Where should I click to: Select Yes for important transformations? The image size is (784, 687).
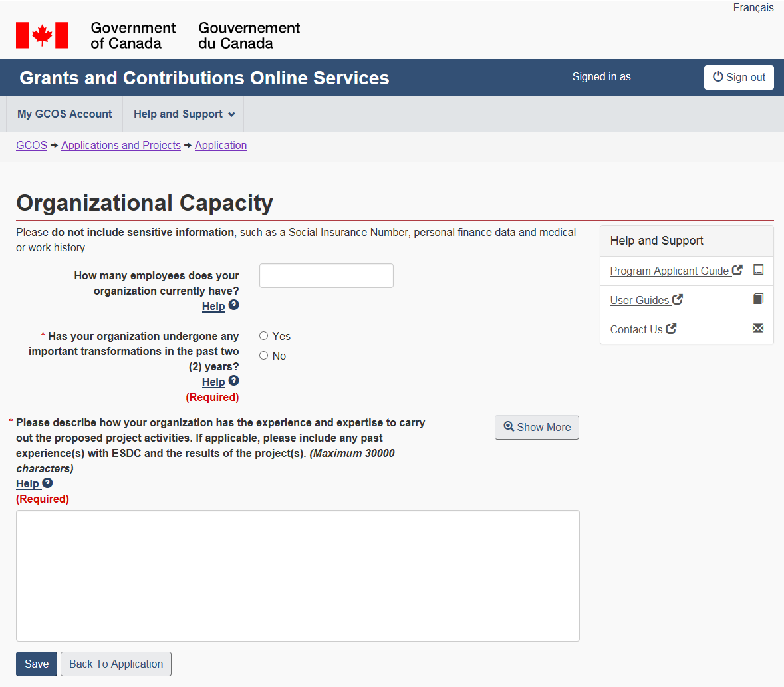pyautogui.click(x=264, y=336)
